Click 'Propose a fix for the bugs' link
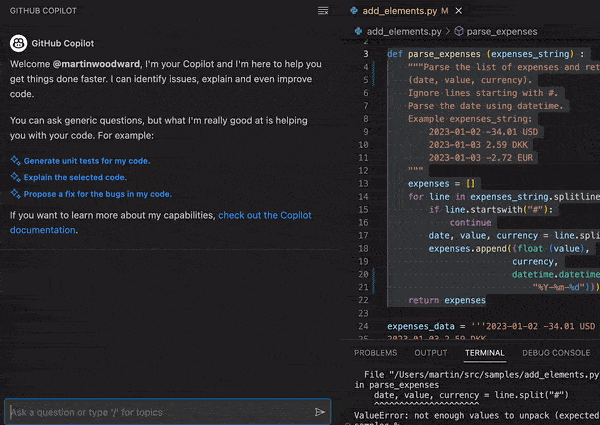Image resolution: width=600 pixels, height=425 pixels. click(x=97, y=194)
